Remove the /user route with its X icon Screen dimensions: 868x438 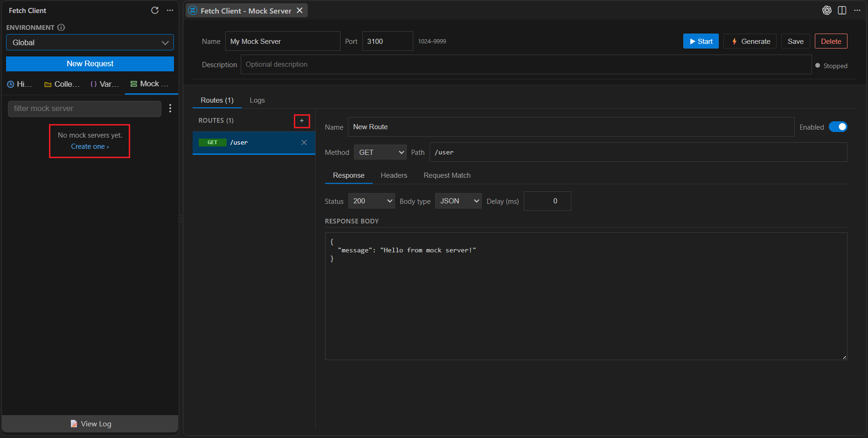coord(304,142)
